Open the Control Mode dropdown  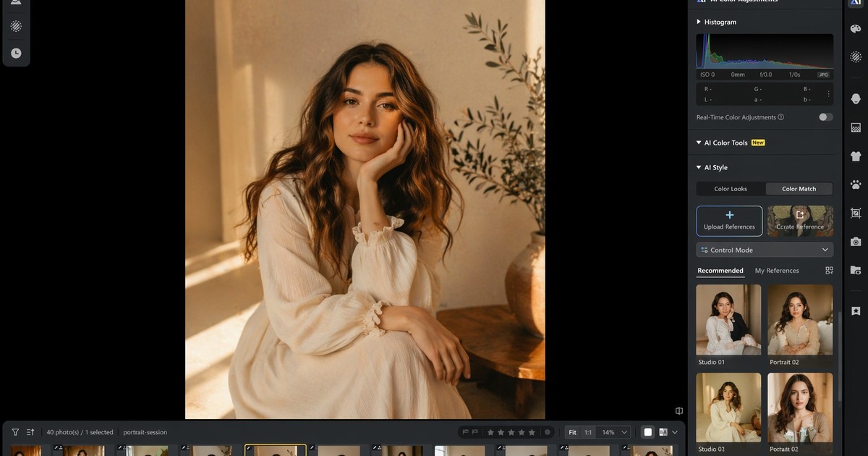point(765,250)
